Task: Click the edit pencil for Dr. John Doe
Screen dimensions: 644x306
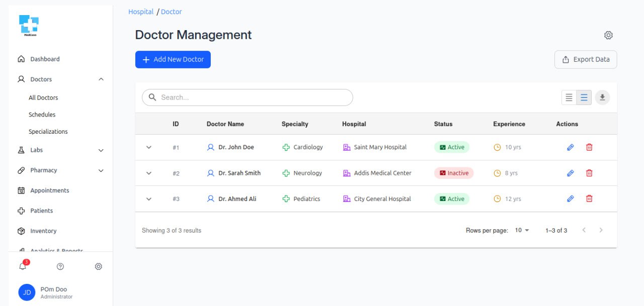Action: click(570, 147)
